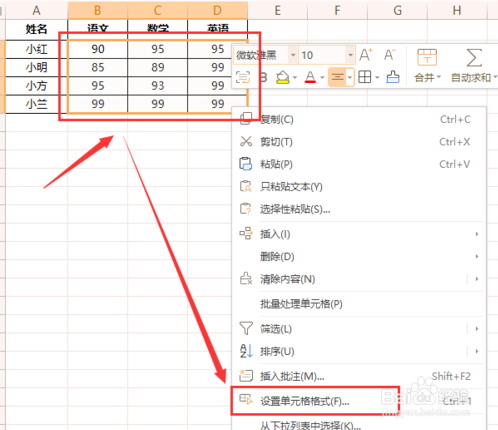The width and height of the screenshot is (498, 430).
Task: Click the format cells icon
Action: tap(246, 399)
